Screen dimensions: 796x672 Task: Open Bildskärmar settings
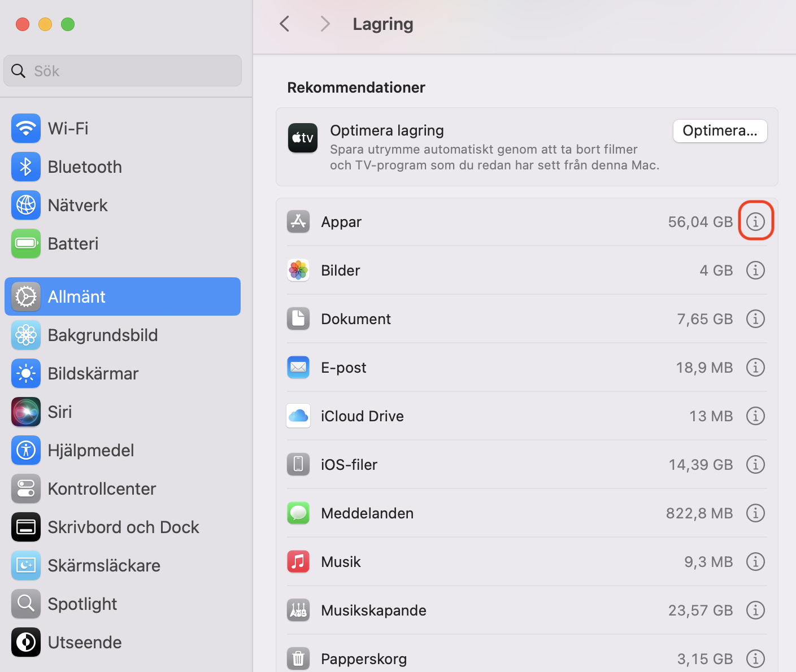pyautogui.click(x=123, y=373)
